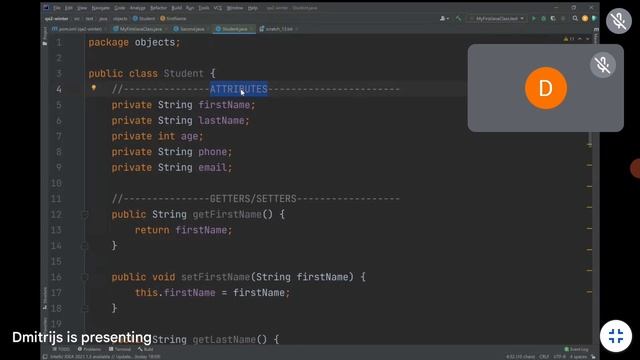Build project with the hammer icon
The image size is (640, 360).
point(458,18)
